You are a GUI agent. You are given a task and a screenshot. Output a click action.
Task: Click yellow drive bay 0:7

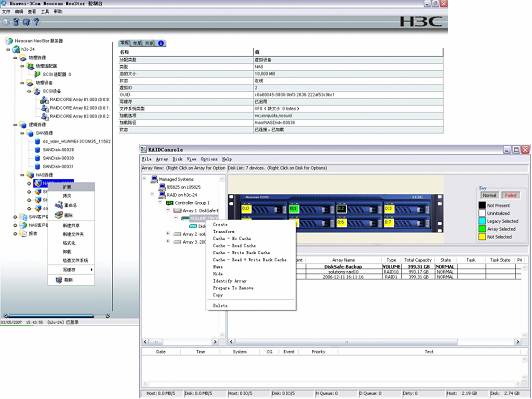click(389, 223)
